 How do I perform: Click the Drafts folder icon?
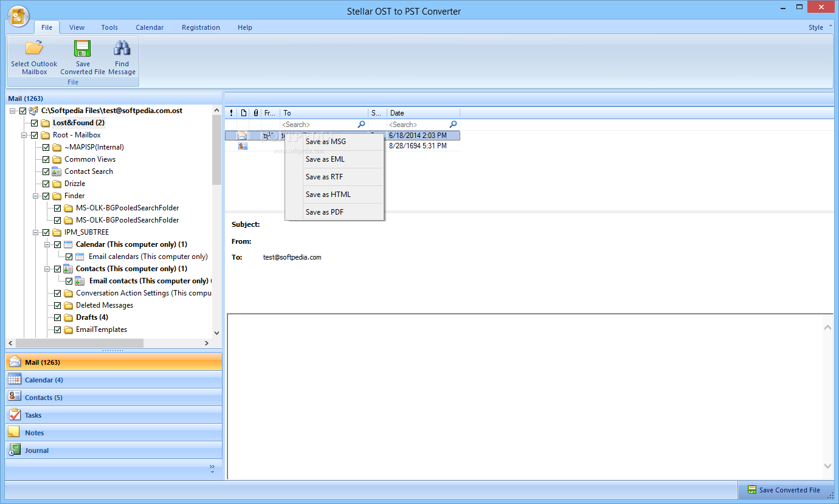tap(69, 317)
